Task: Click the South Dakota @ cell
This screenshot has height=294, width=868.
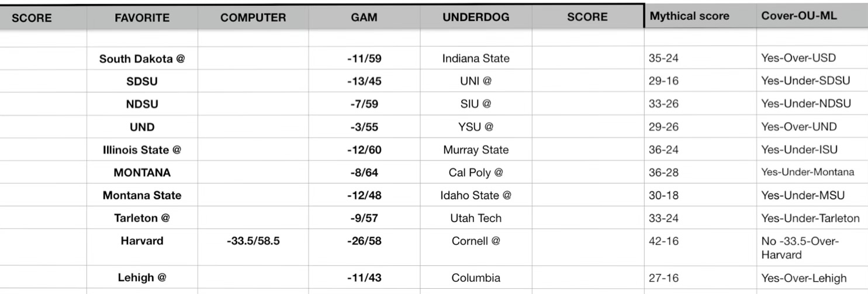Action: pos(142,58)
